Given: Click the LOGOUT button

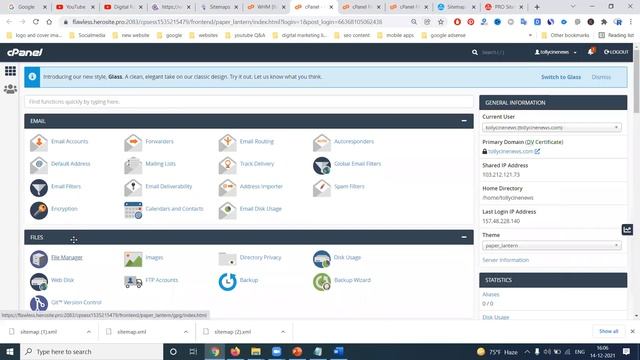Looking at the screenshot, I should point(616,52).
